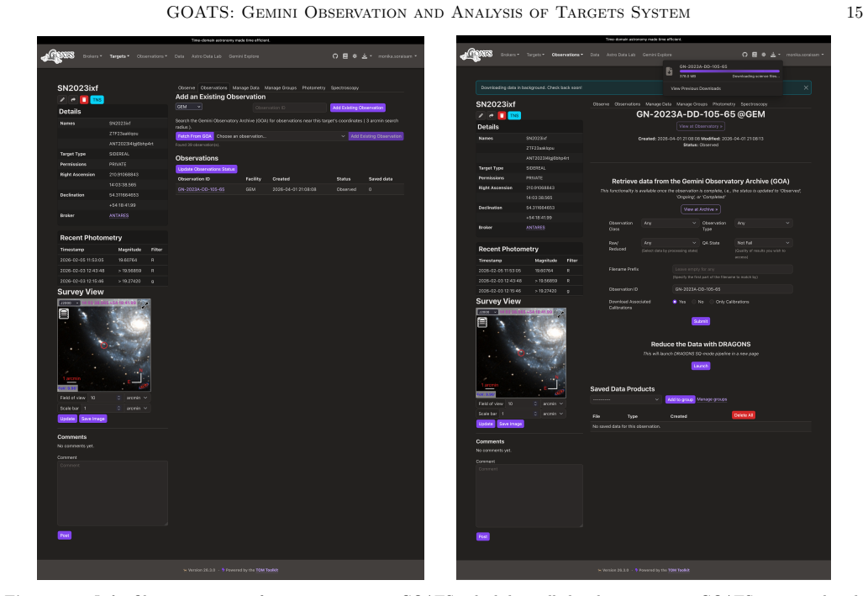Image resolution: width=868 pixels, height=596 pixels.
Task: Open GitHub icon in left screenshot navbar
Action: (335, 56)
